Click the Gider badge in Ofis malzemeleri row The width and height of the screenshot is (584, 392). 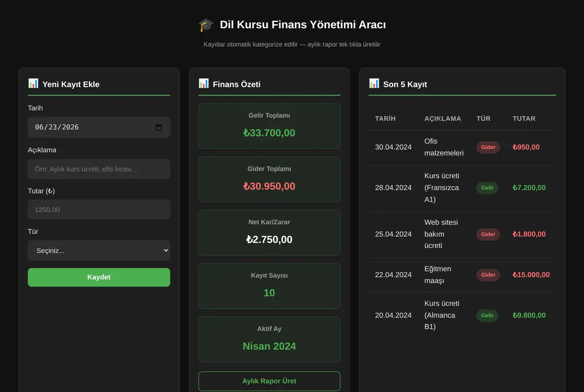click(488, 147)
